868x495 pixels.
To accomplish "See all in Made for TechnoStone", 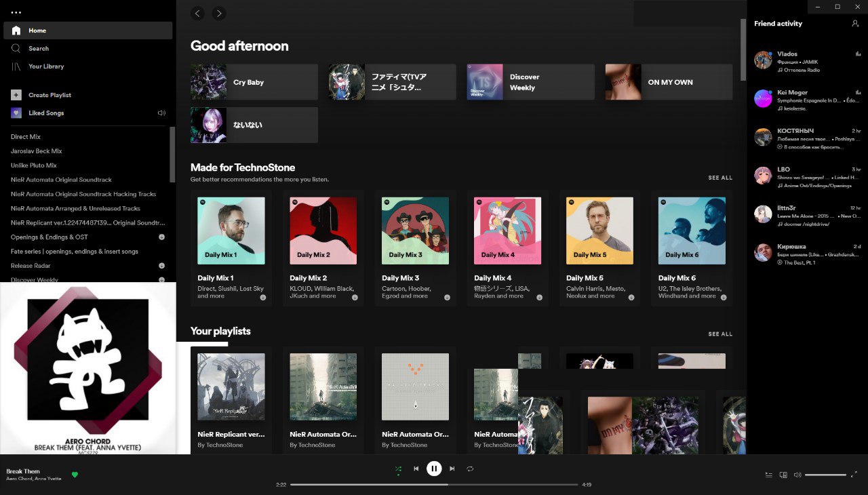I will [x=720, y=178].
